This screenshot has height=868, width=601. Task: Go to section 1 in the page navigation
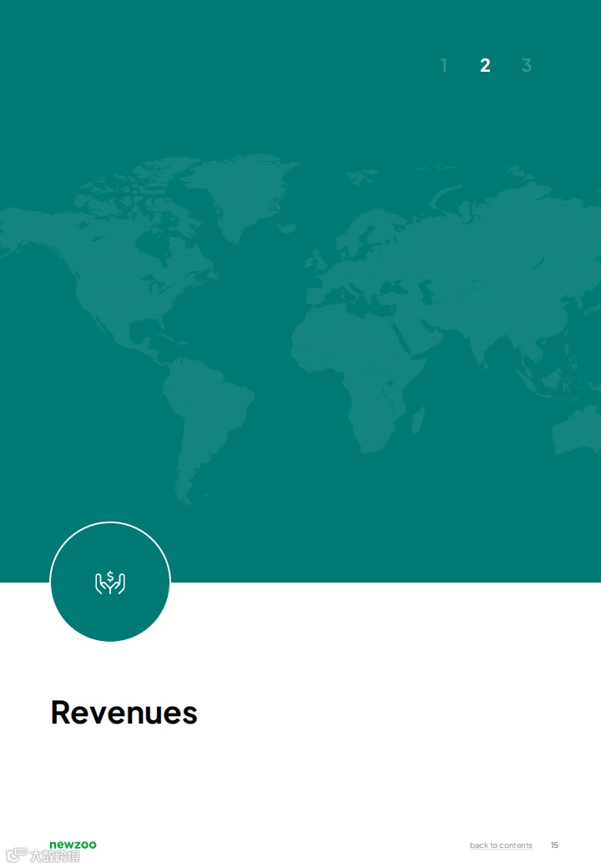(x=444, y=65)
